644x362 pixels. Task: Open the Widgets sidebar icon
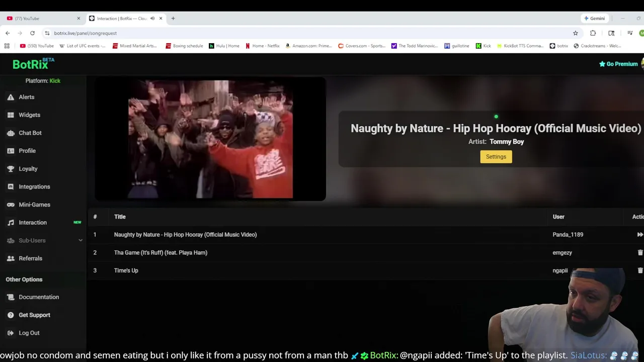[x=11, y=115]
